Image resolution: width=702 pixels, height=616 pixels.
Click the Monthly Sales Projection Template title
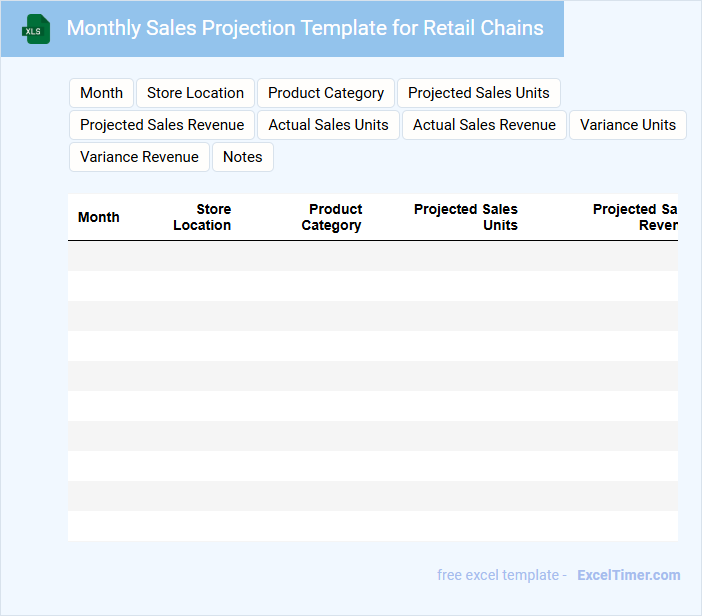point(305,28)
